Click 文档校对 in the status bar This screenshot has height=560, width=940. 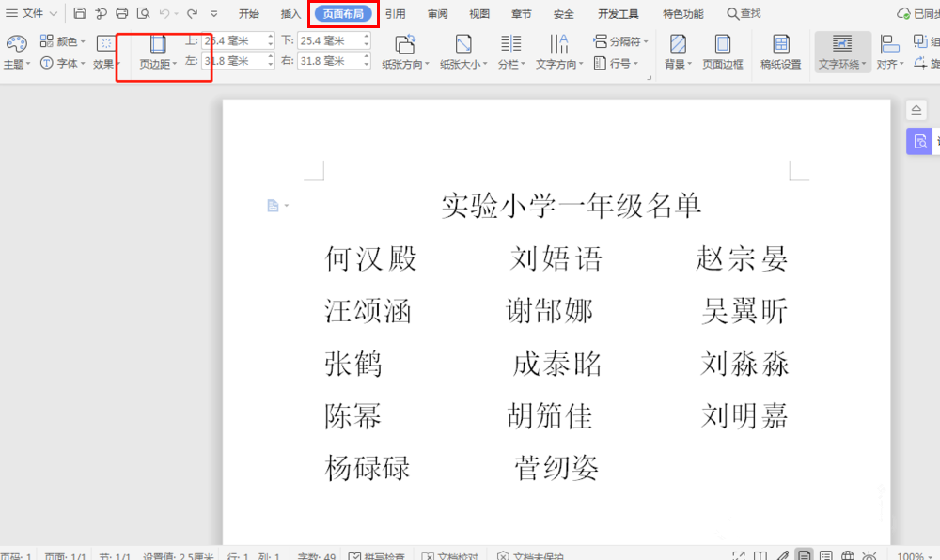tap(449, 556)
